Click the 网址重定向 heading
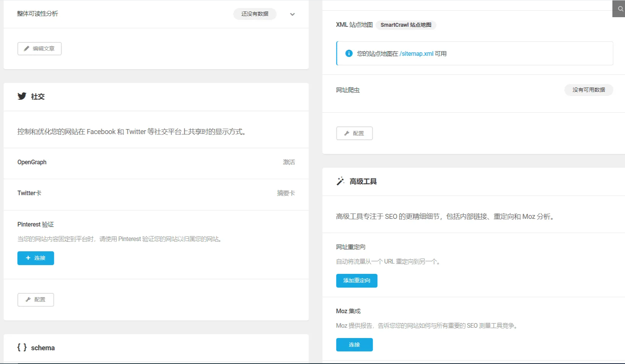The height and width of the screenshot is (364, 625). click(x=351, y=247)
